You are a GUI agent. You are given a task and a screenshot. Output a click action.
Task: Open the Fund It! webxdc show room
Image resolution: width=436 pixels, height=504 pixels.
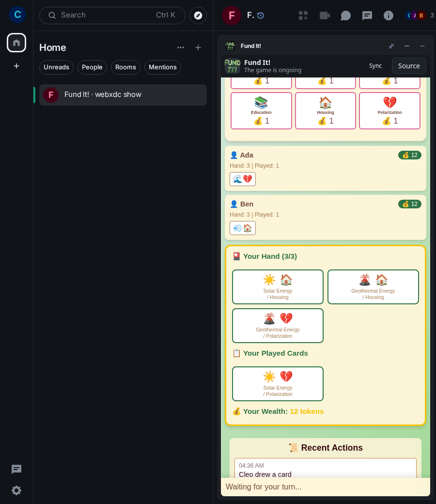pyautogui.click(x=123, y=95)
